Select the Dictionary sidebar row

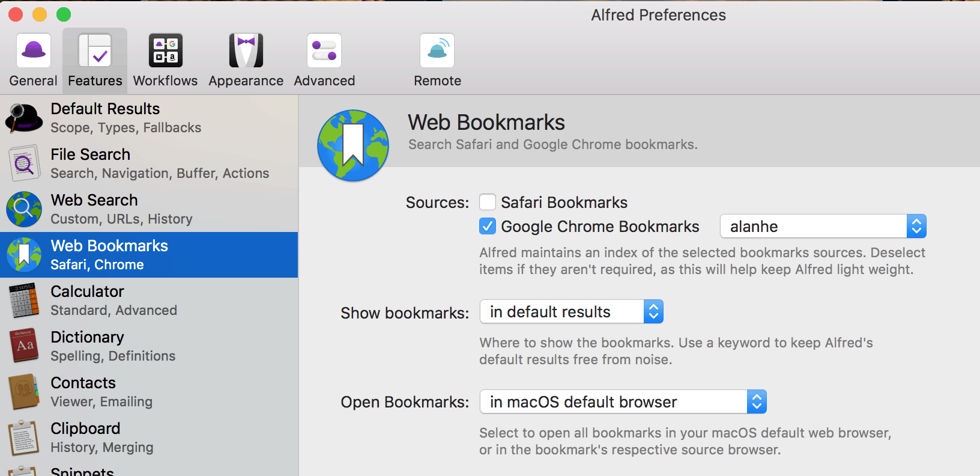[149, 346]
